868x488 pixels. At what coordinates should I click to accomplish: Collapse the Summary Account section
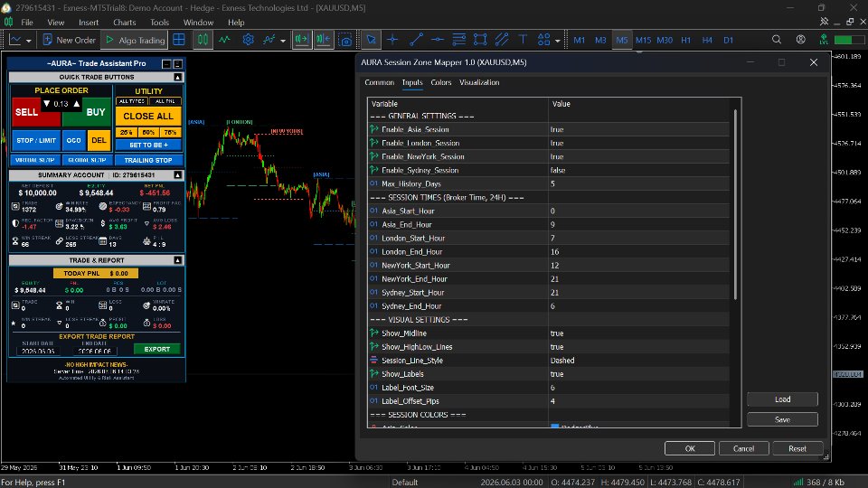click(178, 174)
